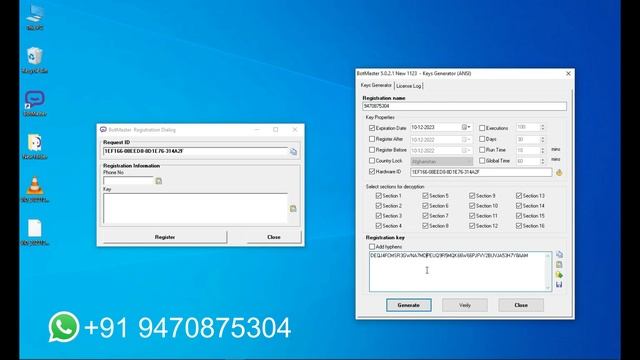Uncheck the Section 11 checkbox

tap(472, 216)
